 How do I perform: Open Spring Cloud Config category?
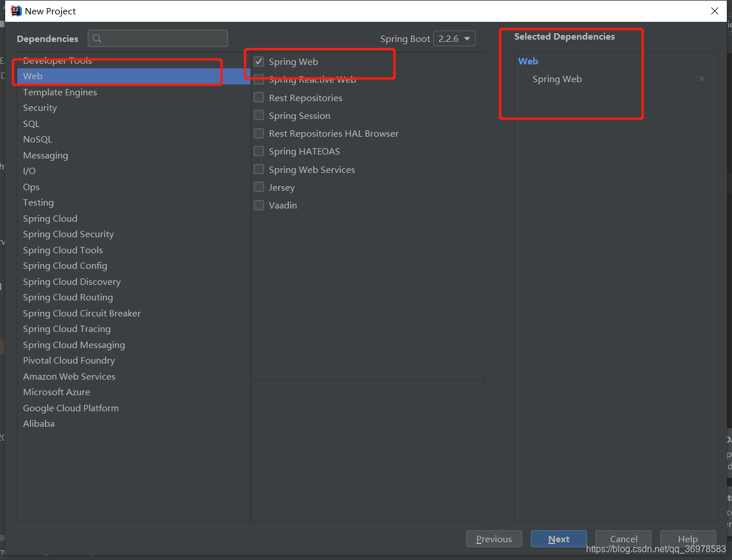coord(134,266)
